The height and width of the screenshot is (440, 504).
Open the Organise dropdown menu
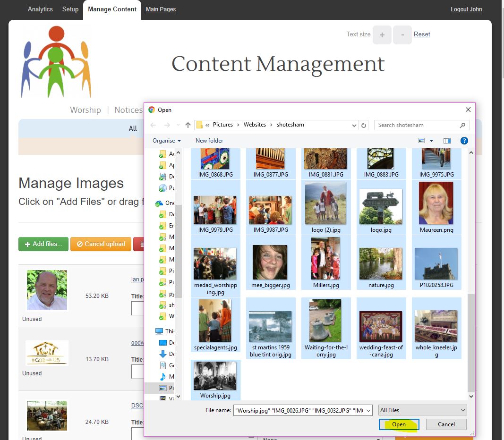point(166,140)
